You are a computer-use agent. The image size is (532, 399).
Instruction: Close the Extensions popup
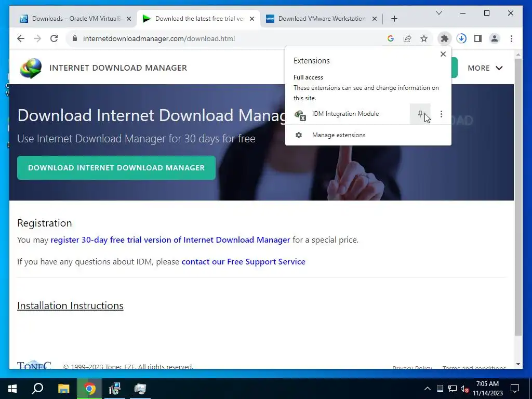[x=443, y=54]
